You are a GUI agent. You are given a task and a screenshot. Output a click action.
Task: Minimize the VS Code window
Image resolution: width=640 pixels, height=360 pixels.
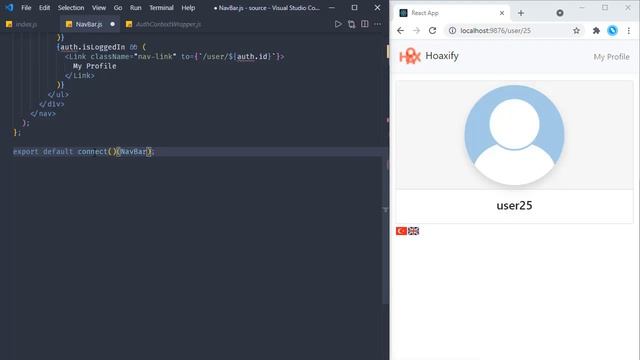point(332,7)
